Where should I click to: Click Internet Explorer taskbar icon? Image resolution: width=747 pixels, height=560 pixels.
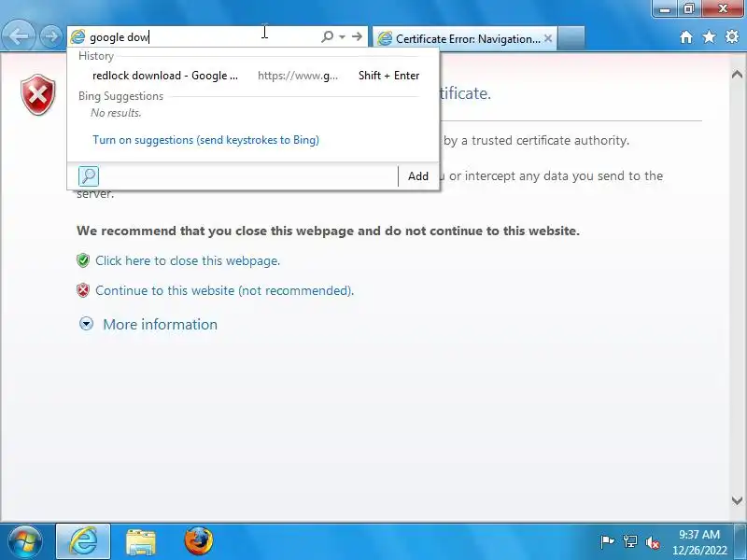83,541
